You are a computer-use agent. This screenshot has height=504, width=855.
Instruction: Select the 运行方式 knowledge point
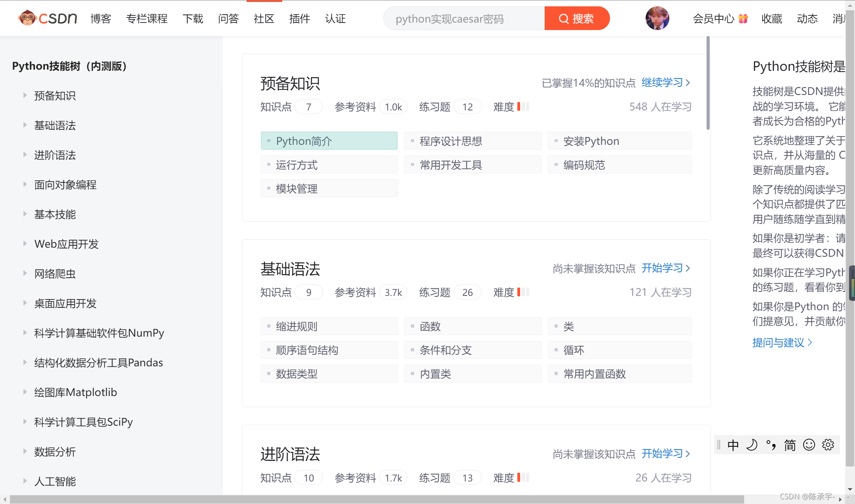pos(329,165)
